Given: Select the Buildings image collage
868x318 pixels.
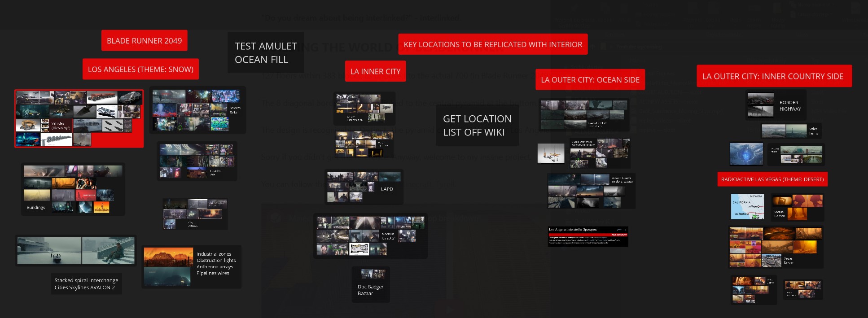Looking at the screenshot, I should [73, 189].
